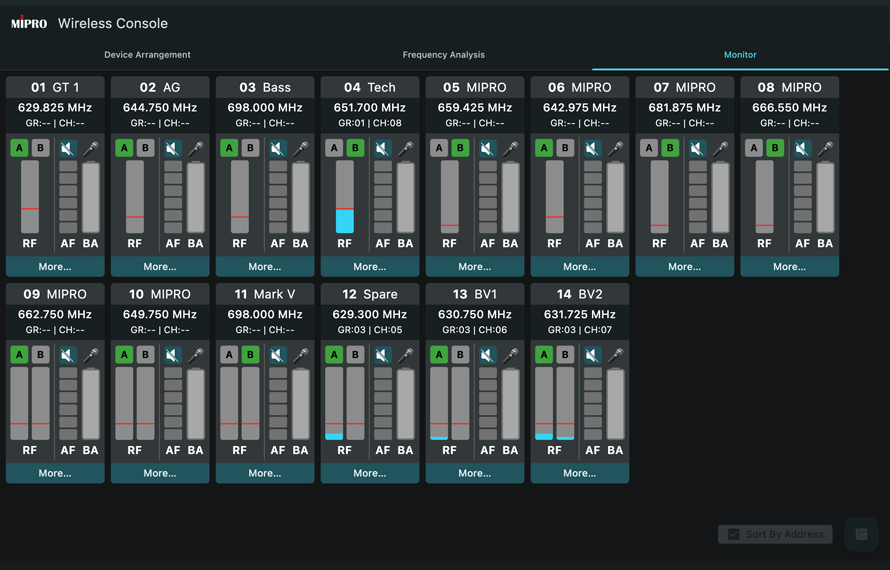This screenshot has height=570, width=890.
Task: Click mute speaker icon on channel 13 BV1
Action: click(488, 355)
